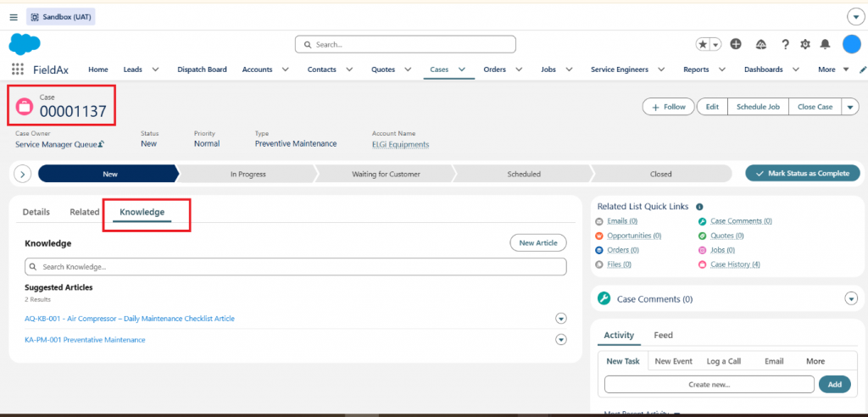Open the App Launcher grid icon

click(18, 69)
